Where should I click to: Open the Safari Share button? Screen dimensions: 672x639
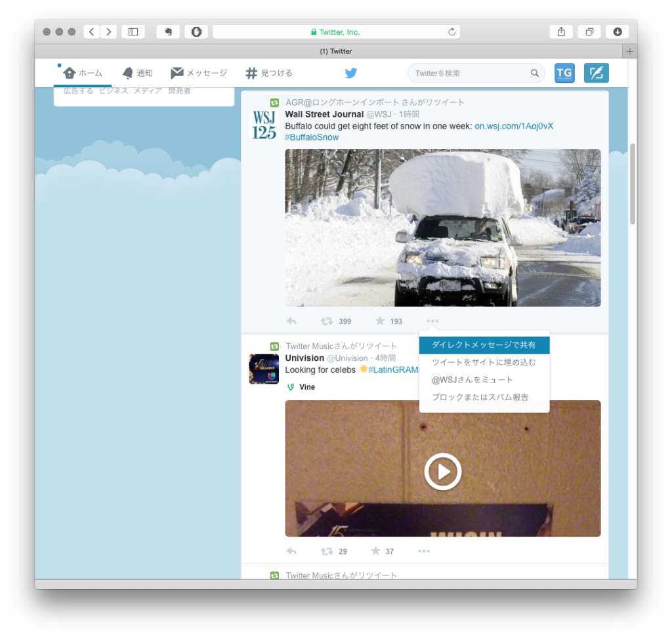coord(561,31)
